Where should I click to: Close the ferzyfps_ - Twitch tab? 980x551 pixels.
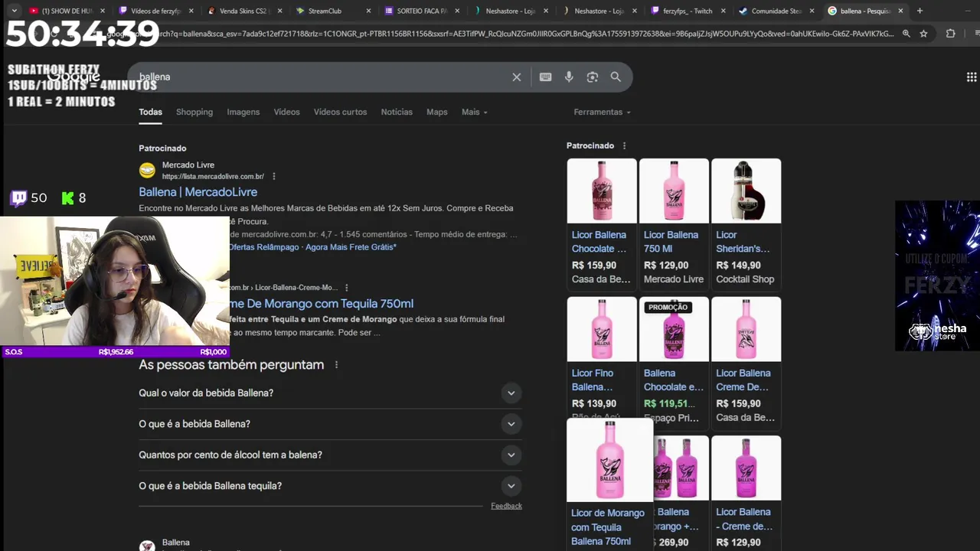tap(723, 11)
